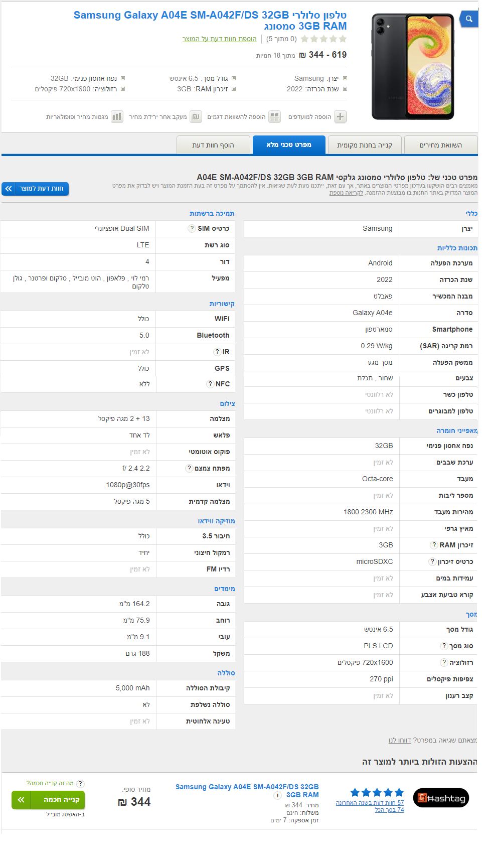Select the 1800 2300 MHz processor speed value
Viewport: 492px width, 868px height.
coord(368,512)
